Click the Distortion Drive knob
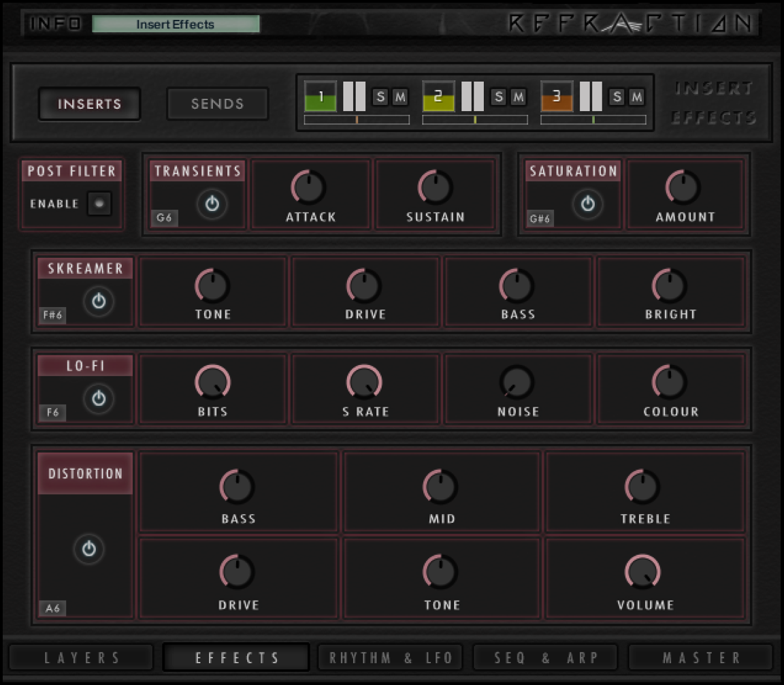This screenshot has height=685, width=784. 237,572
